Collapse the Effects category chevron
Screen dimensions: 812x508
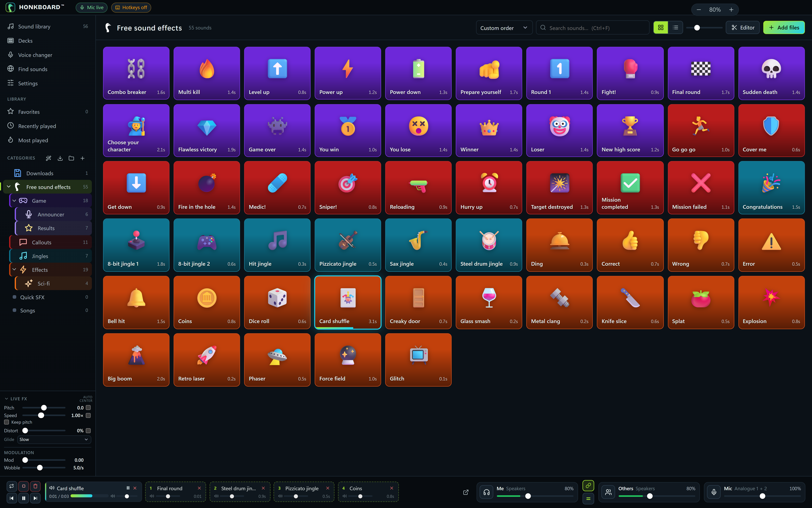point(14,270)
